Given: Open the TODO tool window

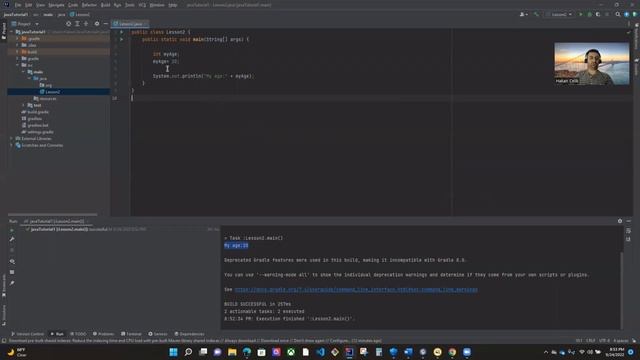Looking at the screenshot, I should tap(78, 334).
